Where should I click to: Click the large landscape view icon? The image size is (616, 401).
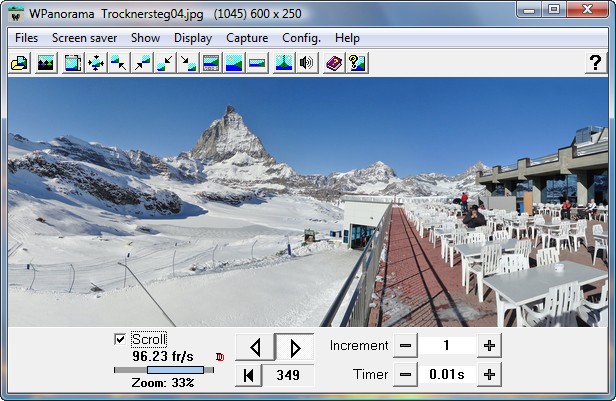(234, 63)
